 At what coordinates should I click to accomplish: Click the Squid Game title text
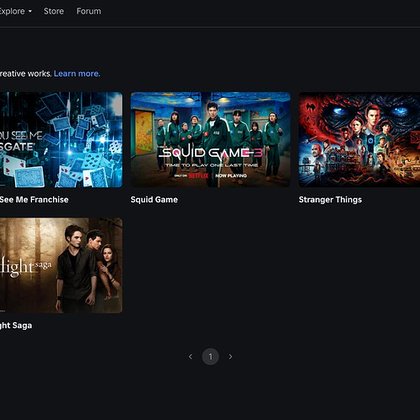pyautogui.click(x=154, y=200)
